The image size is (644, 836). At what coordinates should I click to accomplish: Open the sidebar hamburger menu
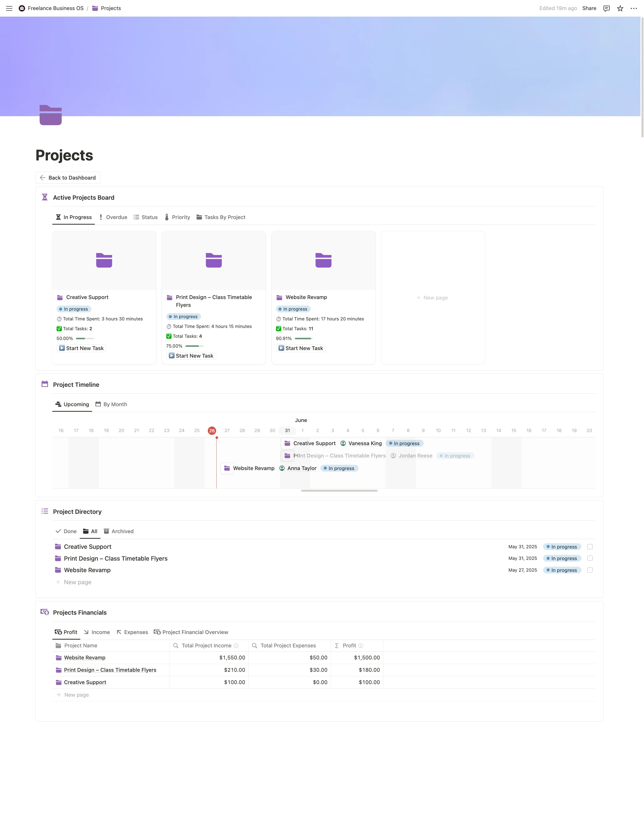click(9, 8)
